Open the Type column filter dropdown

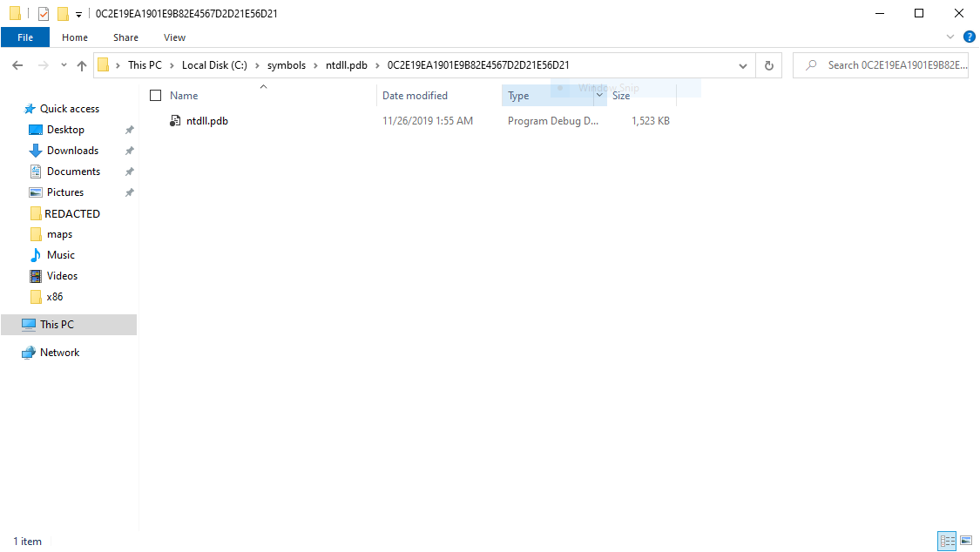(598, 95)
